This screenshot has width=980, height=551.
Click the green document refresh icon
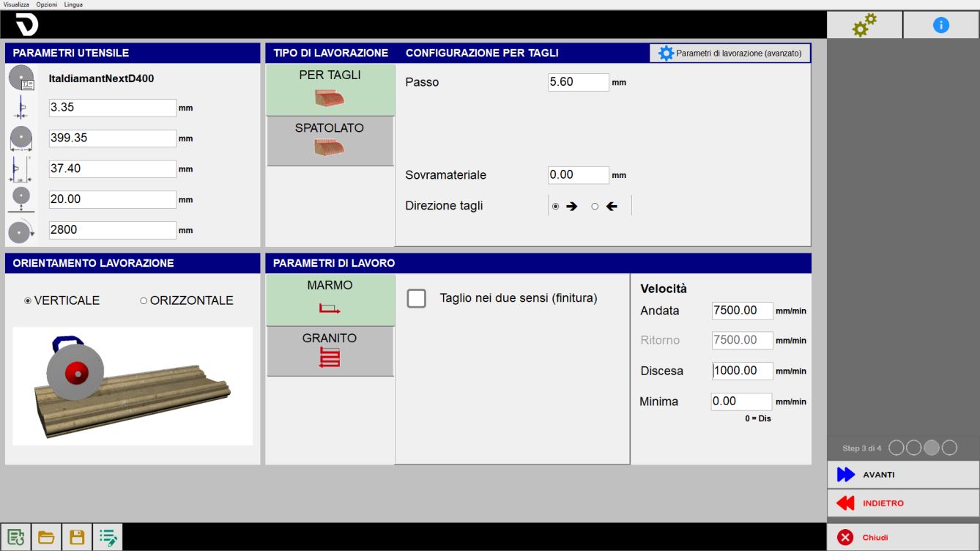pyautogui.click(x=15, y=537)
